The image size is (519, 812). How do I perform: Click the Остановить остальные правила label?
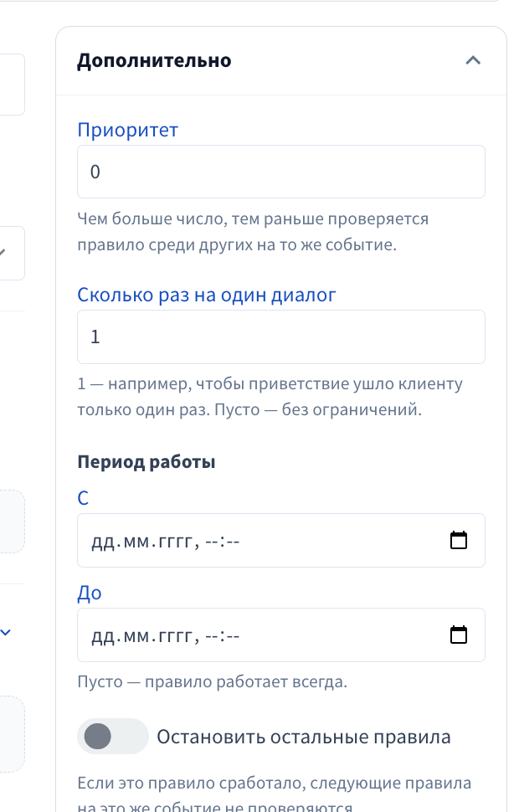pyautogui.click(x=304, y=737)
